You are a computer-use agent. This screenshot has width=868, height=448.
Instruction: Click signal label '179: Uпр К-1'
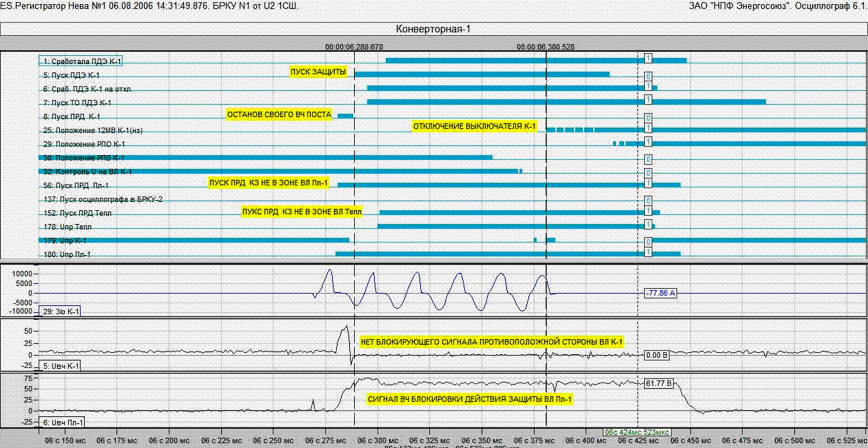pyautogui.click(x=64, y=241)
